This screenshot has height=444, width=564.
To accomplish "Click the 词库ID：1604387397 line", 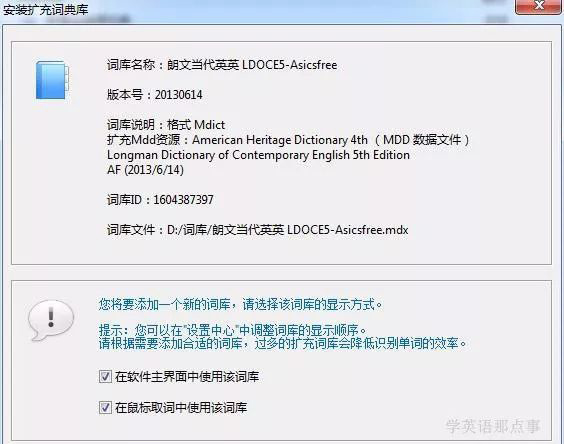I will point(160,200).
